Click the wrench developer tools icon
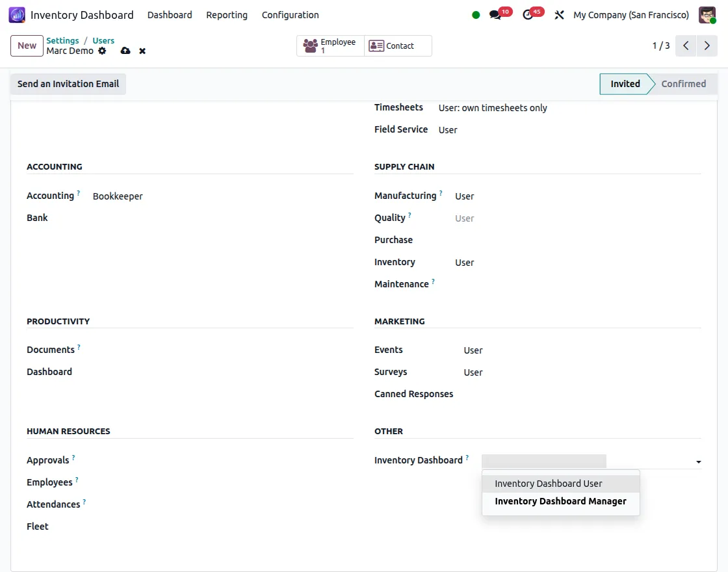Viewport: 728px width, 572px height. point(559,14)
